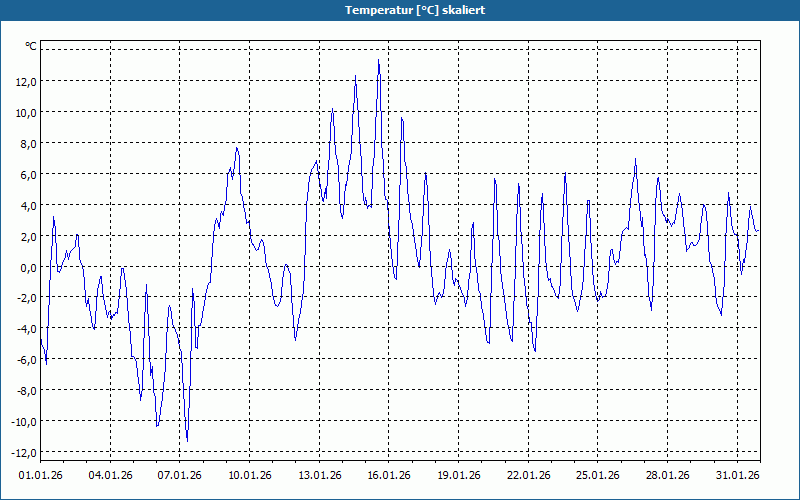
Task: Click the °C unit label on axis
Action: pos(31,46)
